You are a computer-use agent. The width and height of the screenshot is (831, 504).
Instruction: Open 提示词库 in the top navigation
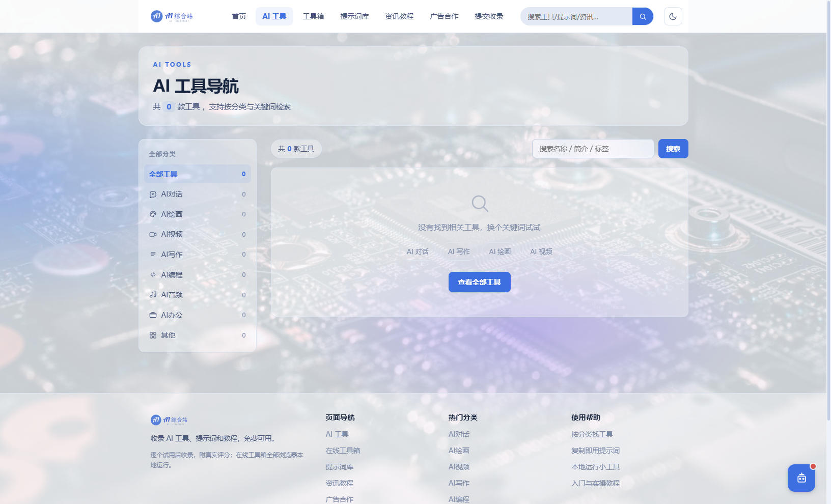coord(354,16)
